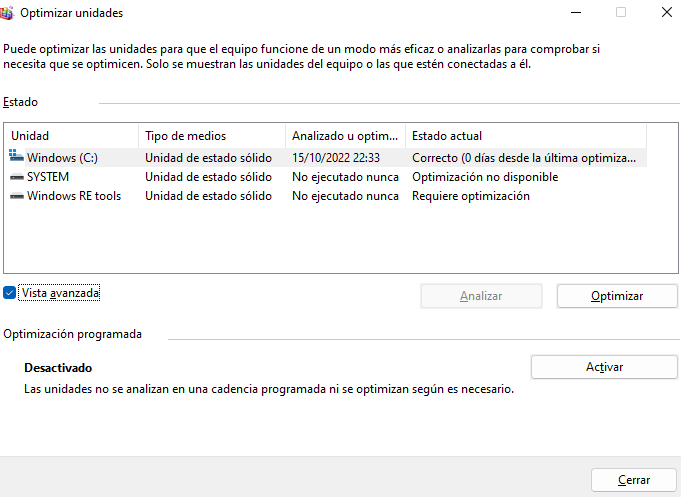Click 'Unidad de estado sólido' in SYSTEM row

tap(208, 177)
